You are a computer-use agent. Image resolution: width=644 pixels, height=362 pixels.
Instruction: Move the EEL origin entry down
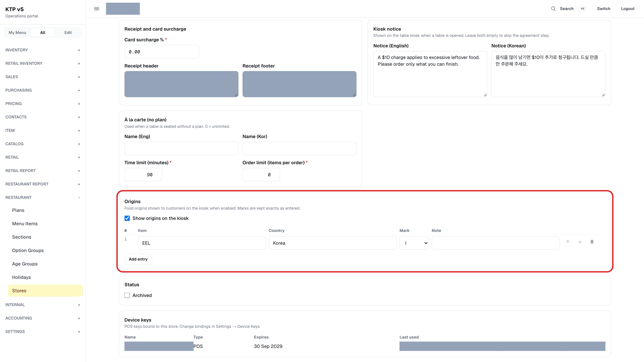click(x=580, y=242)
